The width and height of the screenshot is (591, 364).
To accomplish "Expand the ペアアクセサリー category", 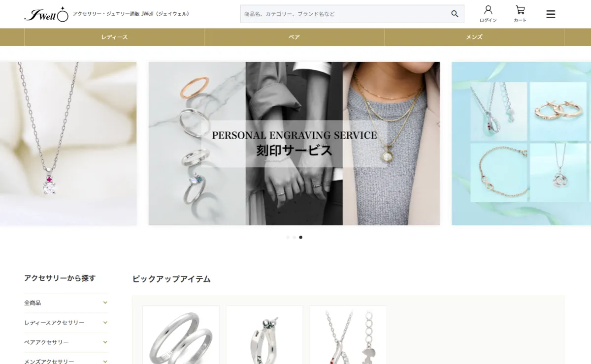I will (x=66, y=342).
